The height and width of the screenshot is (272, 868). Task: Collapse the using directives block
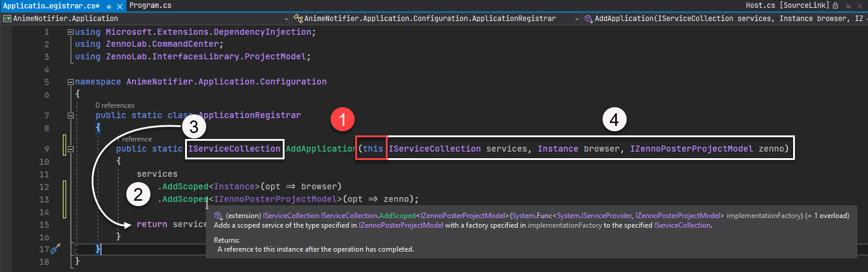tap(71, 32)
